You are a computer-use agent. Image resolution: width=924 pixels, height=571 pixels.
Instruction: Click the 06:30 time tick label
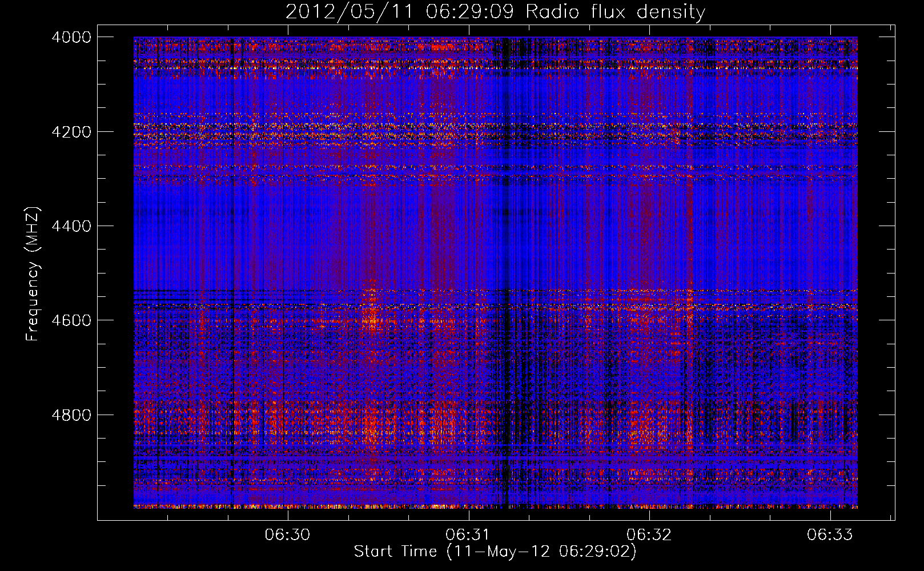coord(287,534)
